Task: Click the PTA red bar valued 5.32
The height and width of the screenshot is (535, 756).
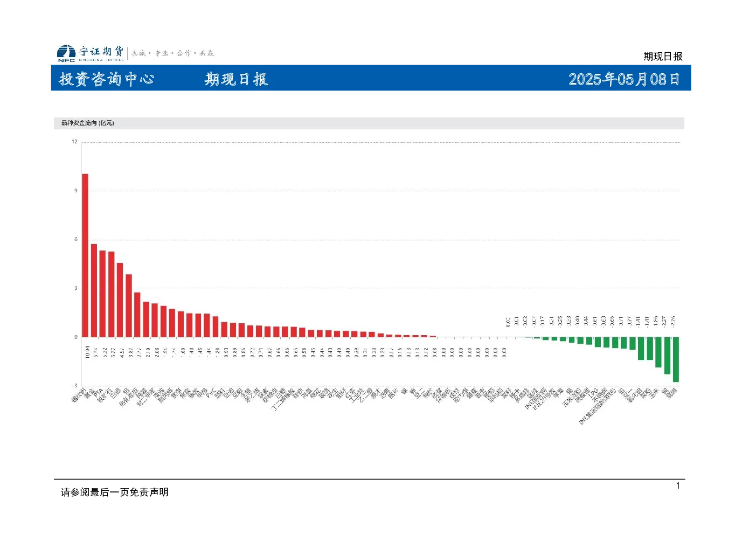Action: pos(102,294)
